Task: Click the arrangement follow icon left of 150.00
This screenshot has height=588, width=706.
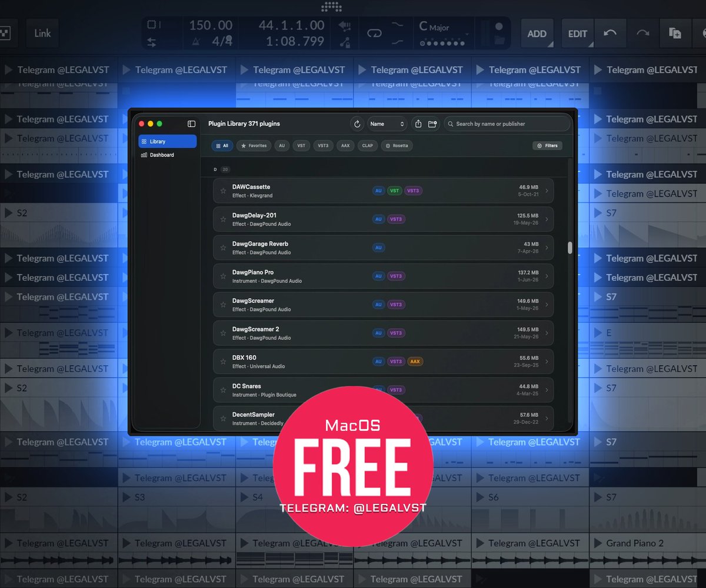Action: [x=152, y=25]
